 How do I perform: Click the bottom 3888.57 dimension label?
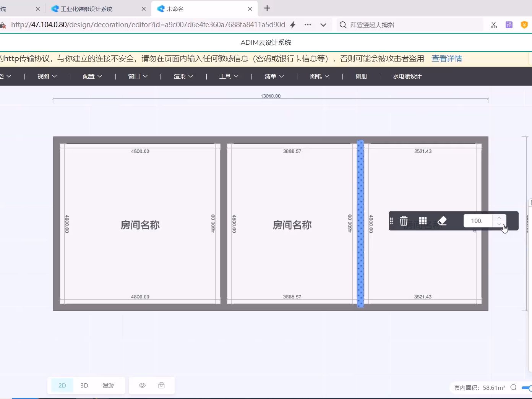(292, 297)
